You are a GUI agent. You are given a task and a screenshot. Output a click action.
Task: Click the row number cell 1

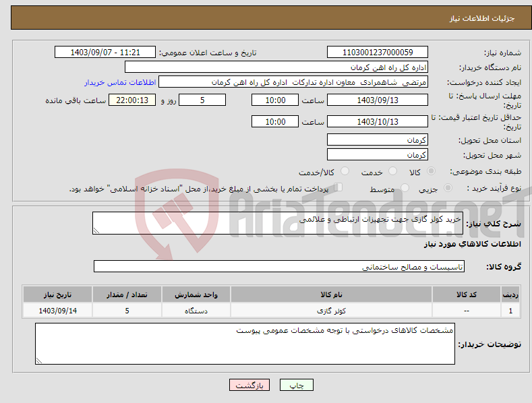[510, 311]
